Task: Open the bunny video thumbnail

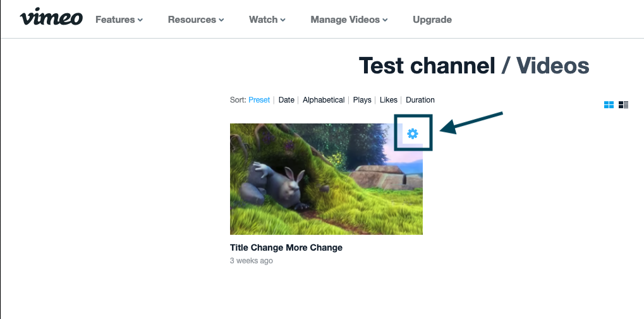Action: tap(326, 179)
